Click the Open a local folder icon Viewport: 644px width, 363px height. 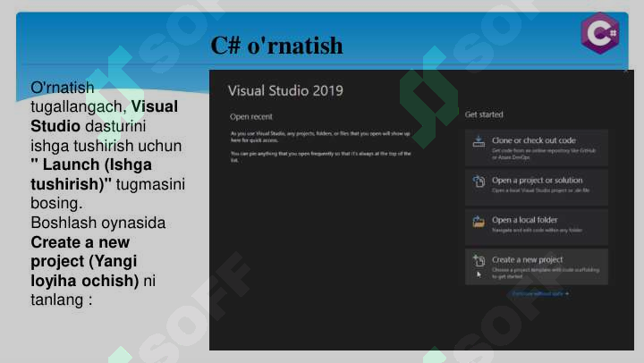[x=479, y=222]
